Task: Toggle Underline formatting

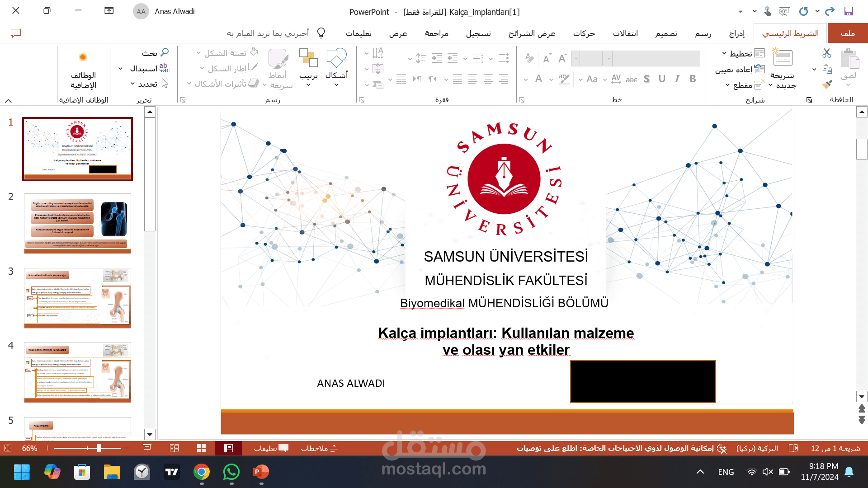Action: 662,79
